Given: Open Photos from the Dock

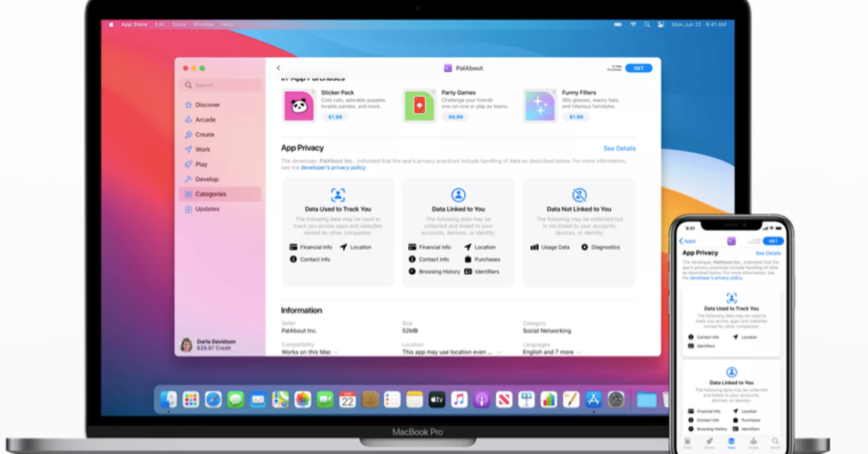Looking at the screenshot, I should [303, 399].
